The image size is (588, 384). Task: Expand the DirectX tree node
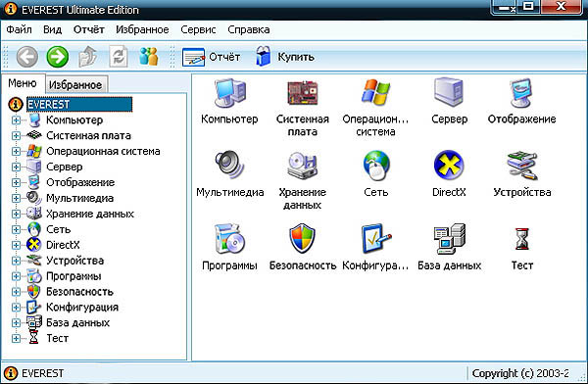16,245
